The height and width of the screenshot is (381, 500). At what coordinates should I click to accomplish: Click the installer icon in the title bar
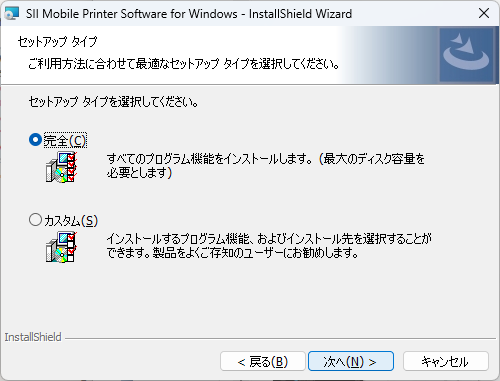pyautogui.click(x=11, y=14)
